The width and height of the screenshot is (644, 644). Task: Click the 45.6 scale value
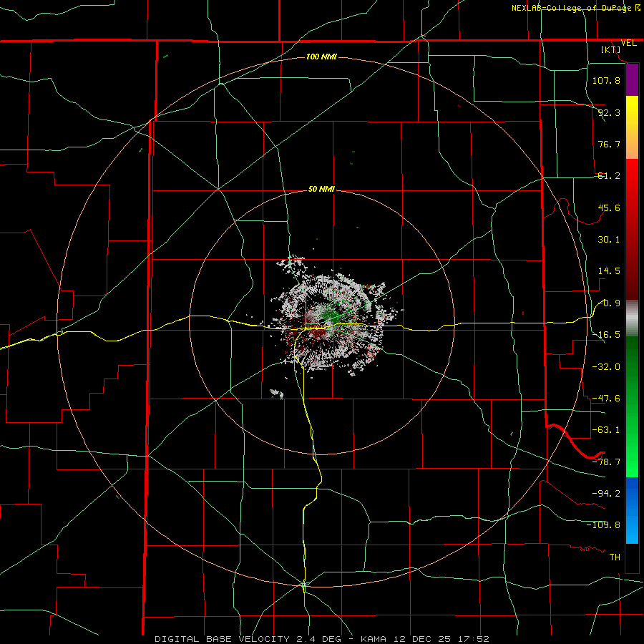pyautogui.click(x=609, y=208)
